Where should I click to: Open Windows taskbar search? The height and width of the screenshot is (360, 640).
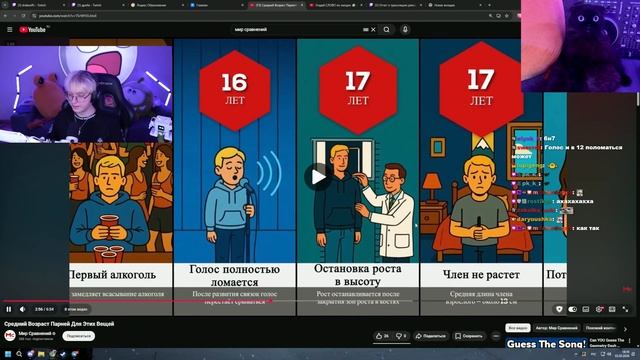19,354
